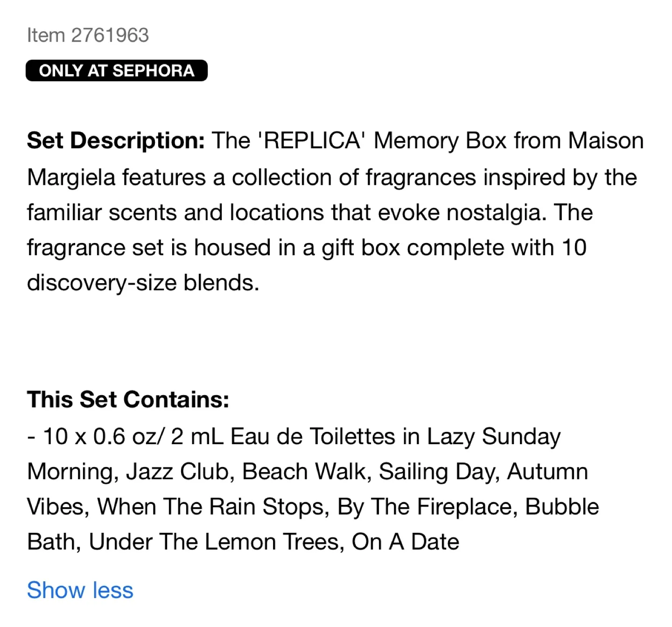Click the ONLY AT SEPHORA badge
The width and height of the screenshot is (672, 627).
[116, 70]
